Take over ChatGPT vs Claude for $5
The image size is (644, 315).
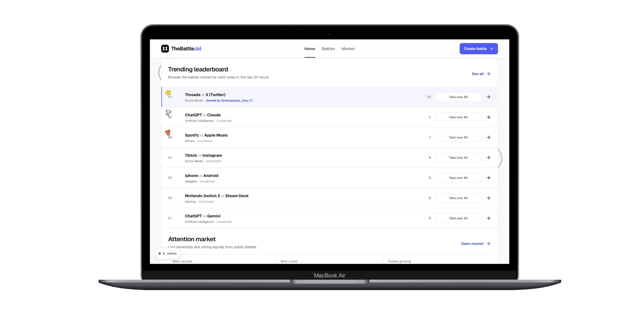click(x=458, y=117)
